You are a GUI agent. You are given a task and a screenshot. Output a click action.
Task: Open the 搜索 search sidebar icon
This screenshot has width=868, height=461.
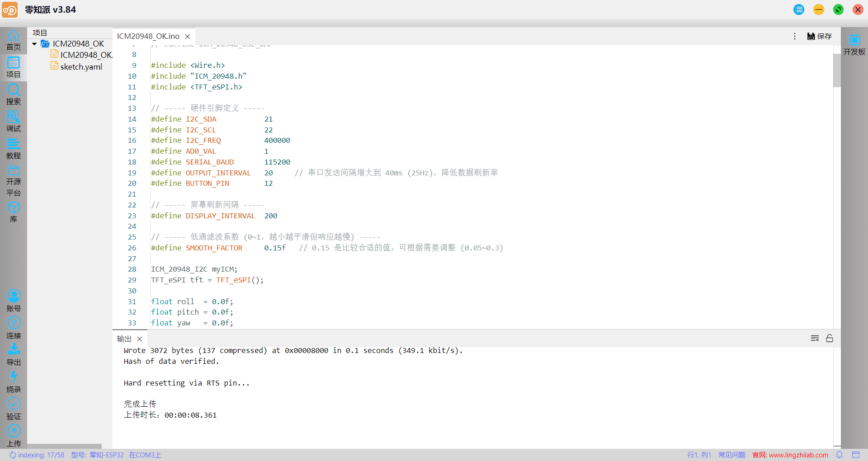[13, 94]
